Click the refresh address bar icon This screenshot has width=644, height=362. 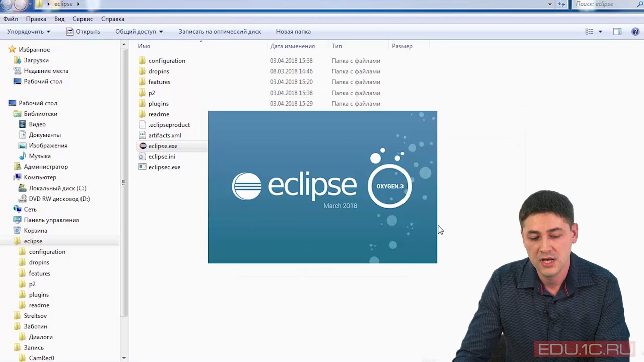click(x=562, y=4)
